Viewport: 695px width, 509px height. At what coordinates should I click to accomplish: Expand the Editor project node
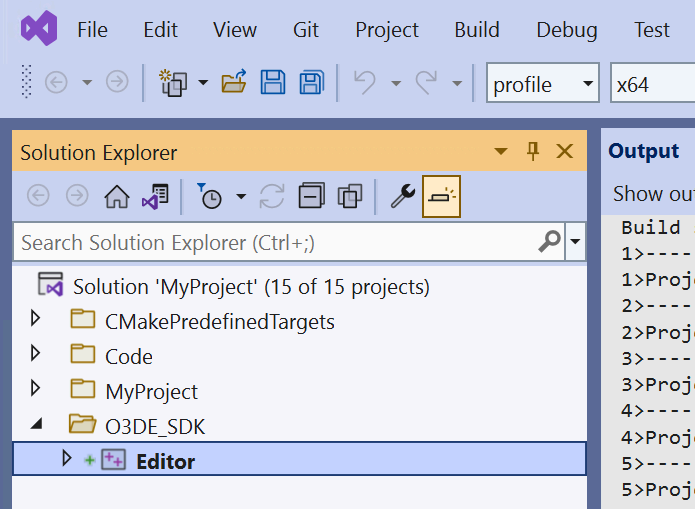pos(68,459)
